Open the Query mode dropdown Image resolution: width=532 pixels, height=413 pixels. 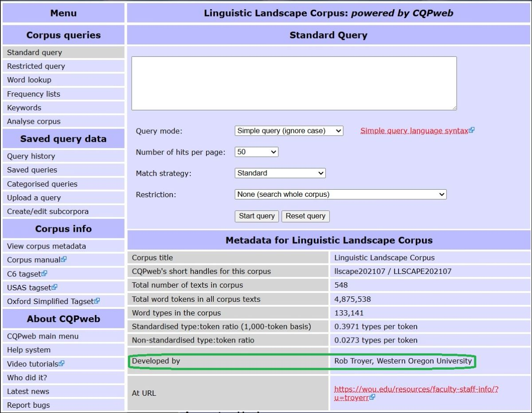tap(288, 131)
